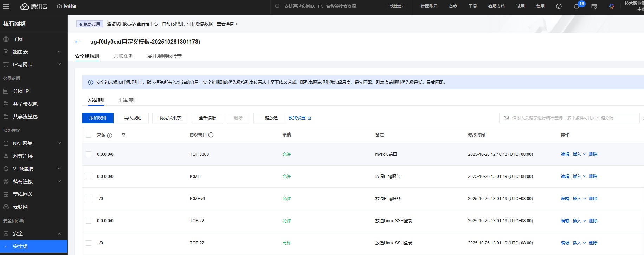This screenshot has height=255, width=644.
Task: Expand the 私有连接 sidebar menu
Action: 59,181
